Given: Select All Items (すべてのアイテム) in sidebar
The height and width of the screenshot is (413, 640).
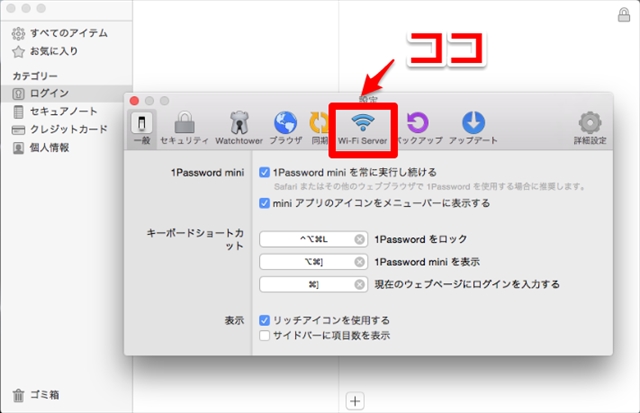Looking at the screenshot, I should pos(60,33).
